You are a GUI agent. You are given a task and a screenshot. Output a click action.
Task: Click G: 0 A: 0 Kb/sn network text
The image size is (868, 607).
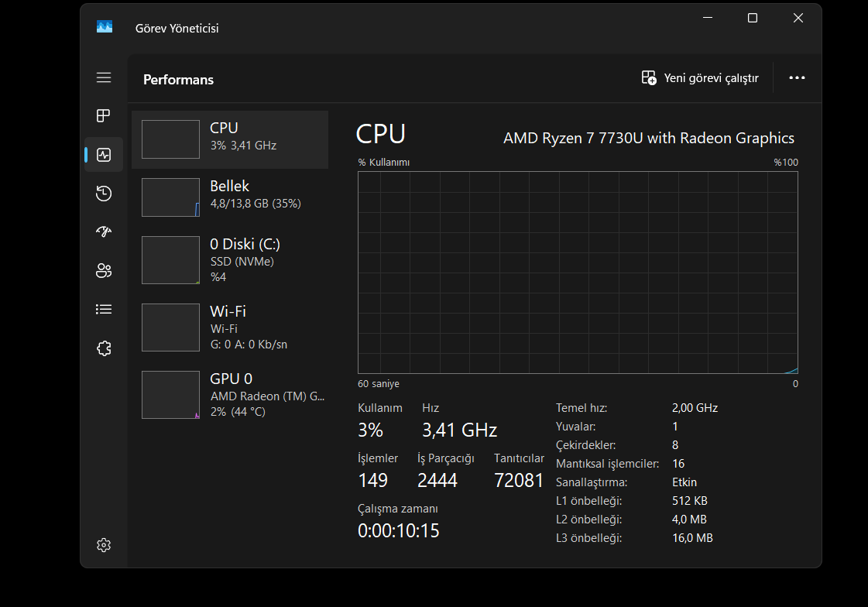click(x=249, y=345)
